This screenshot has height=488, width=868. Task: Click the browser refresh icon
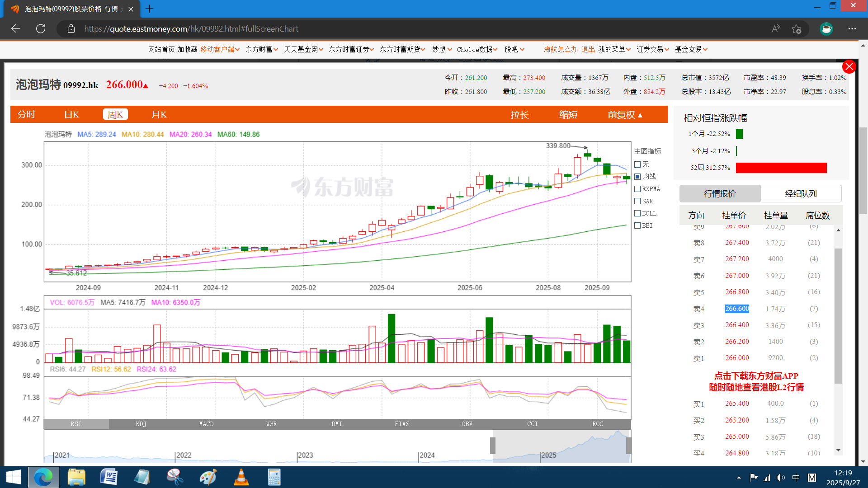point(41,29)
